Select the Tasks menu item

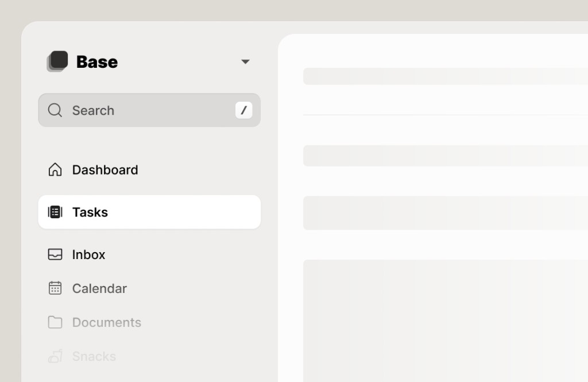click(x=149, y=212)
